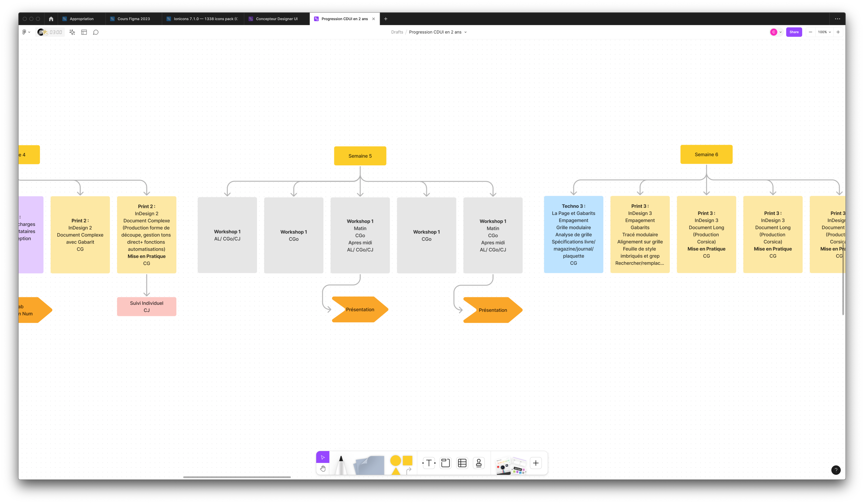This screenshot has width=864, height=504.
Task: Click the Drafts breadcrumb link
Action: click(x=397, y=32)
